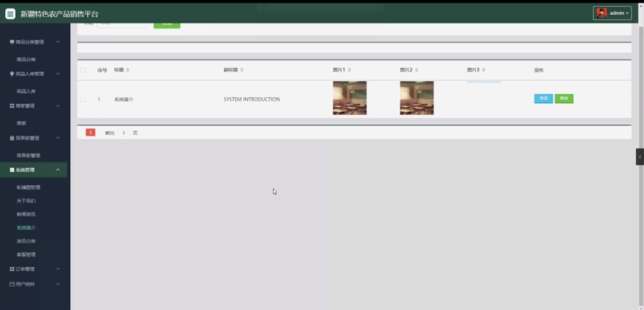The image size is (644, 310).
Task: Collapse 系统管理 group chevron
Action: pyautogui.click(x=58, y=170)
